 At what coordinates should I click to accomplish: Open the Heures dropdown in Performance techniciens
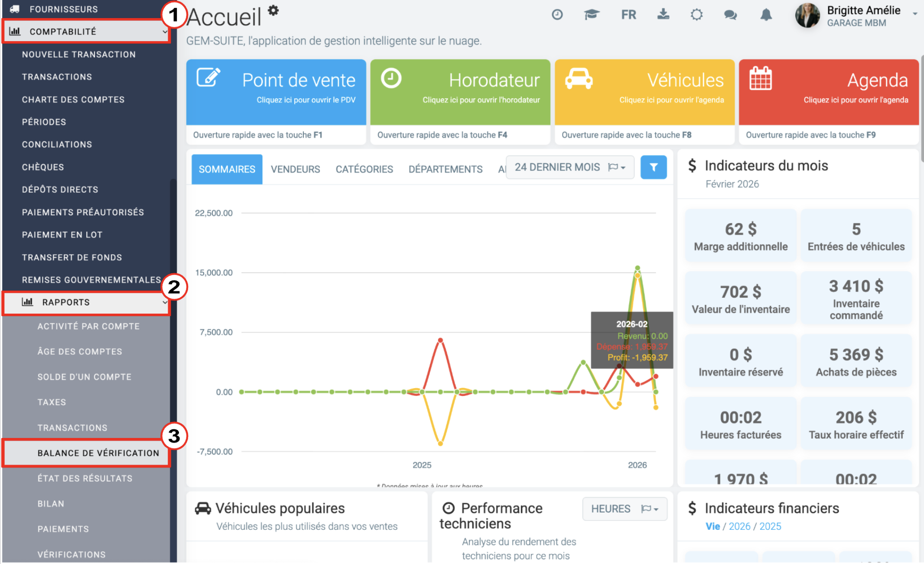tap(625, 509)
